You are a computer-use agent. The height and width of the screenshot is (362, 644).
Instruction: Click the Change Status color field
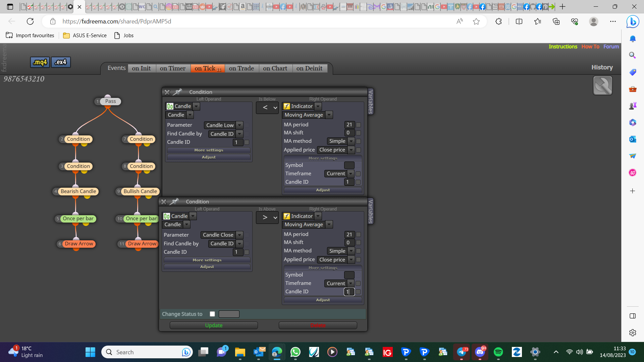(229, 314)
